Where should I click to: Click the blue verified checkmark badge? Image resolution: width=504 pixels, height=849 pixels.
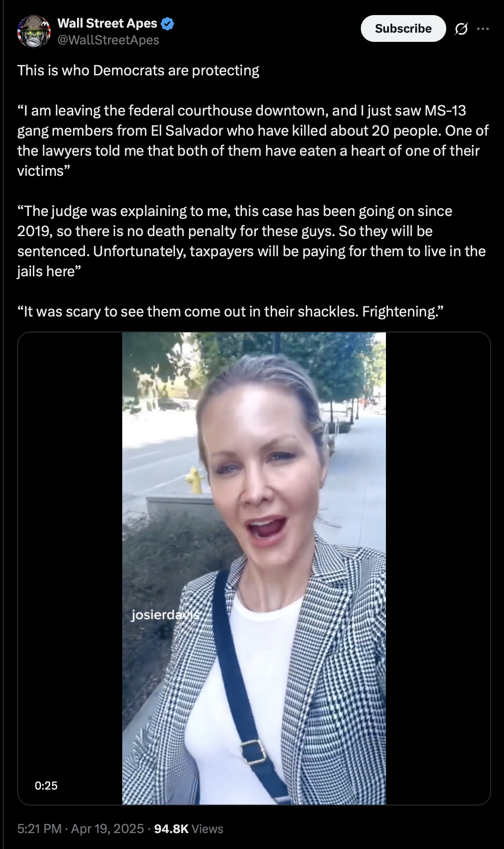[167, 23]
